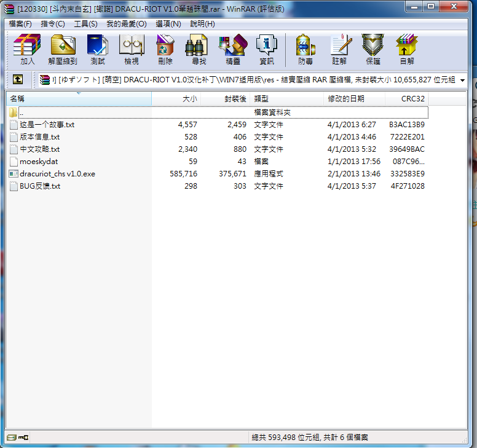Sort by 修改的日期 column header

tap(355, 98)
